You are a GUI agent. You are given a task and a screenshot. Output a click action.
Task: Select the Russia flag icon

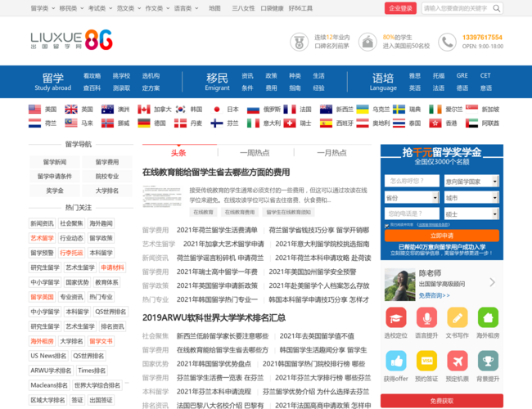coord(253,109)
